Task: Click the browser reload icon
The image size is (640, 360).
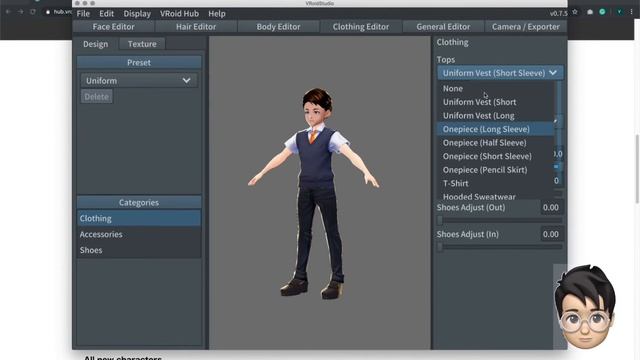Action: (33, 12)
